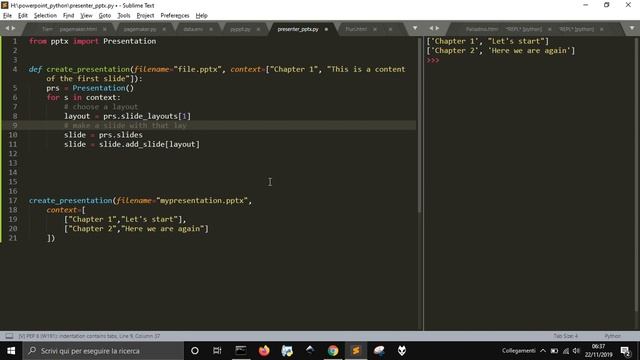Click the Windows search box

tap(103, 351)
